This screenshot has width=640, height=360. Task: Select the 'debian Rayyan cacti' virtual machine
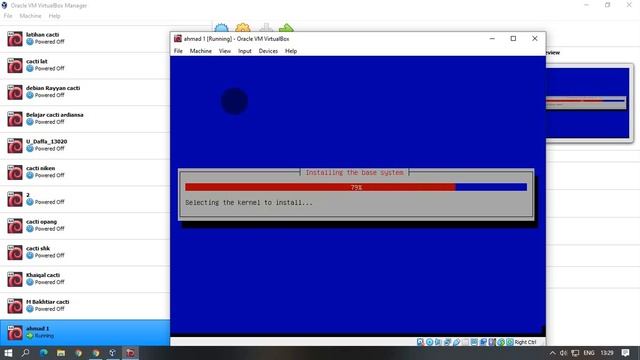[x=85, y=92]
